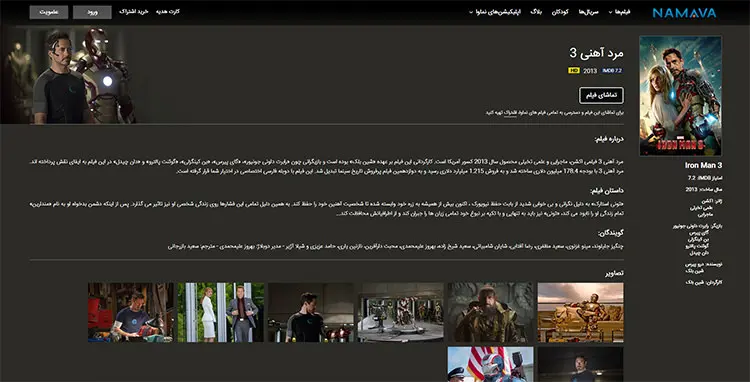Image resolution: width=750 pixels, height=382 pixels.
Task: Open the کارت هدیه link
Action: (x=168, y=11)
